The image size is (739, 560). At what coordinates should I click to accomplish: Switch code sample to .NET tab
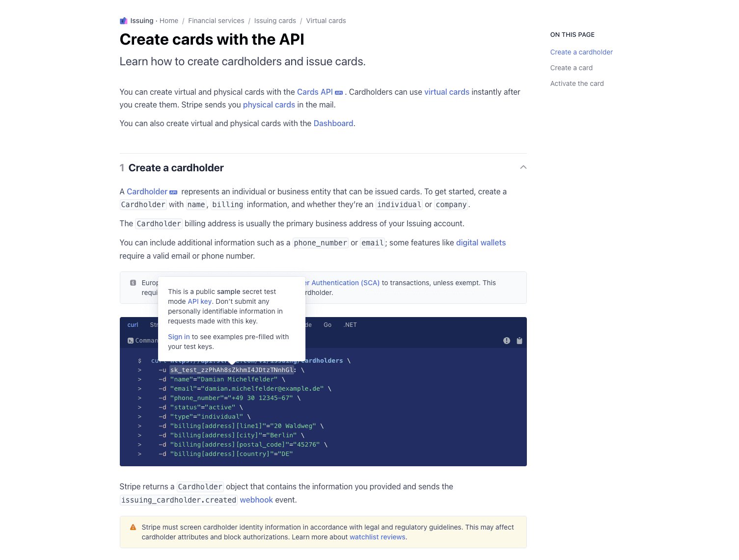coord(350,325)
